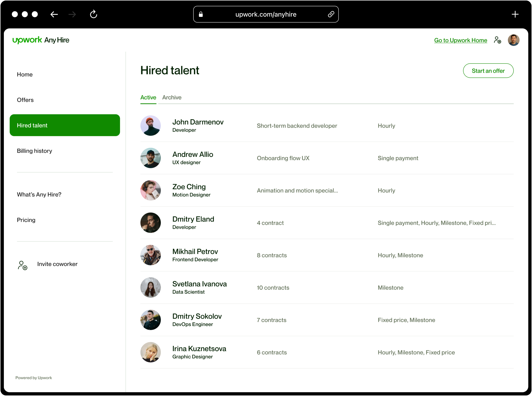Click Mikhail Petrov's avatar photo

click(151, 255)
